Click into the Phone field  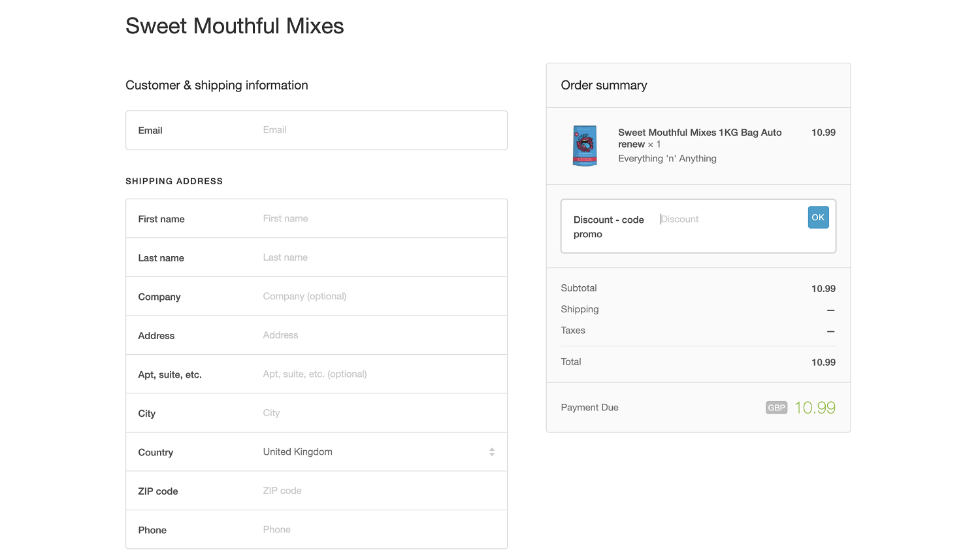379,530
